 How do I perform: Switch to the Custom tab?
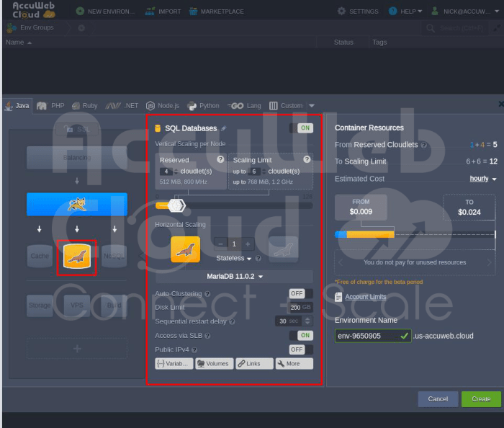click(x=286, y=105)
